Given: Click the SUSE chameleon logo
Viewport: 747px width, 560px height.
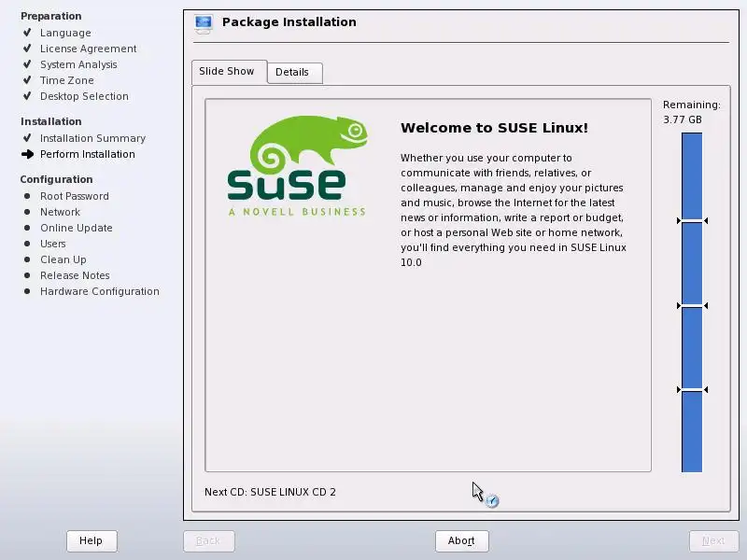Looking at the screenshot, I should [297, 166].
